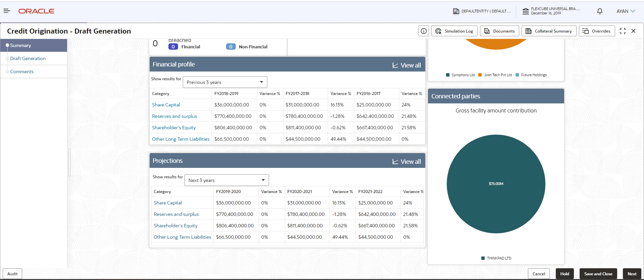The width and height of the screenshot is (644, 280).
Task: Click the orange pie chart slice
Action: pos(496,44)
